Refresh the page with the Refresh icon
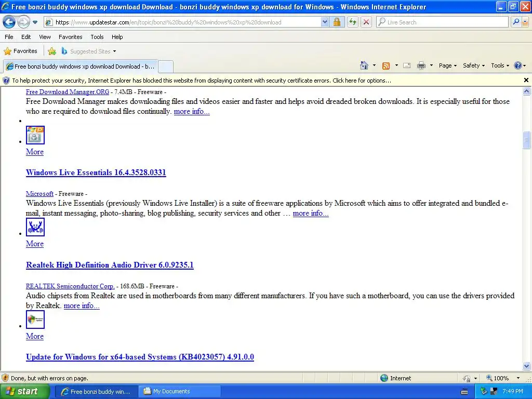This screenshot has width=532, height=399. pyautogui.click(x=353, y=22)
